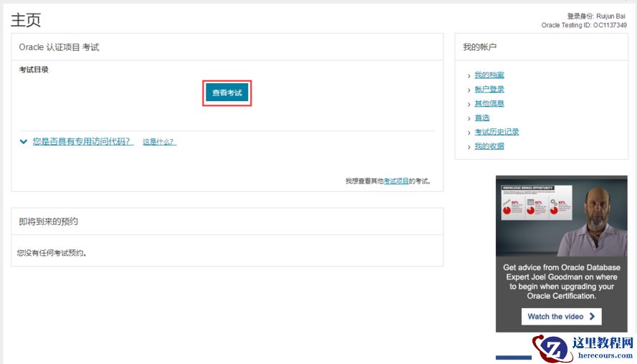This screenshot has width=637, height=364.
Task: Click the 您没有任何考试预约 message
Action: tap(52, 253)
